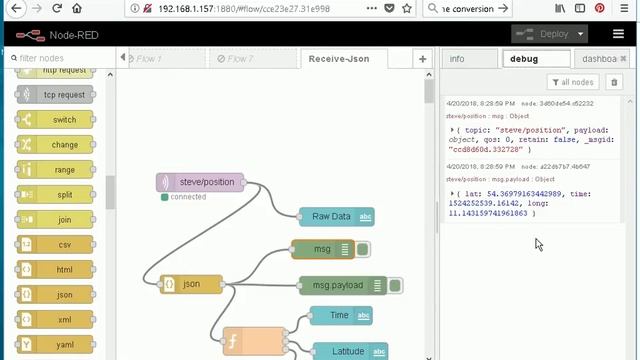Image resolution: width=640 pixels, height=360 pixels.
Task: Select the yaml palette node
Action: click(x=55, y=344)
